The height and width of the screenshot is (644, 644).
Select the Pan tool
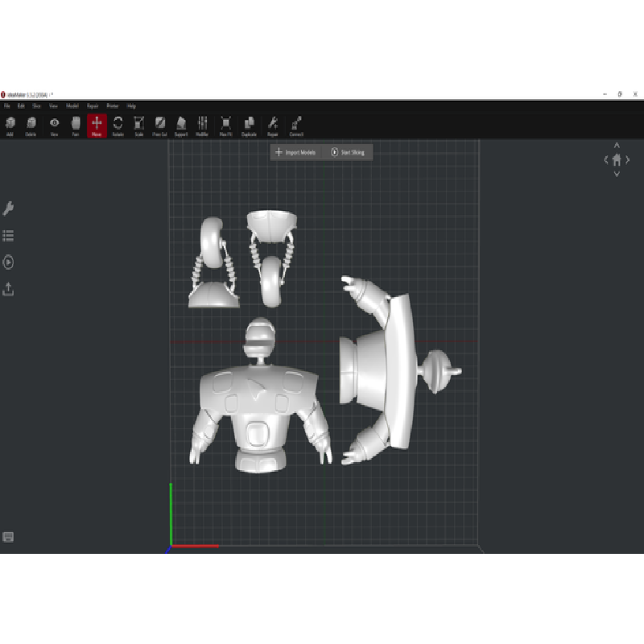(x=76, y=125)
